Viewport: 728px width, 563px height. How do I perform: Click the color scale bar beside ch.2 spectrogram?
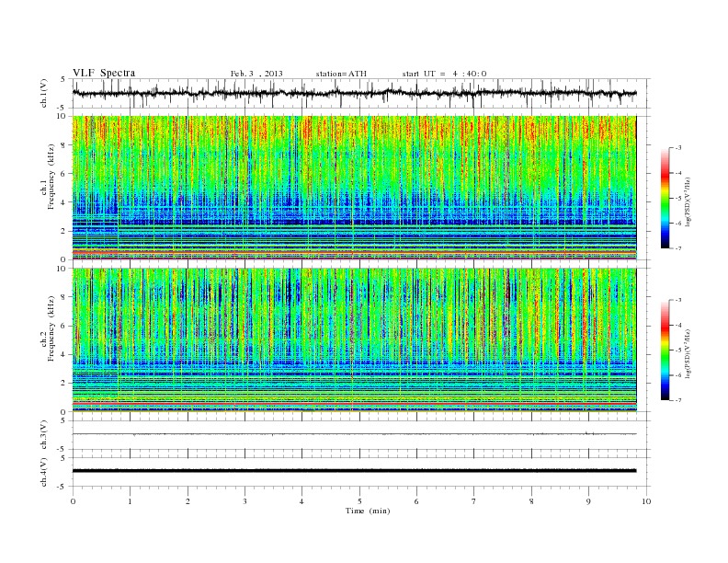pyautogui.click(x=665, y=350)
